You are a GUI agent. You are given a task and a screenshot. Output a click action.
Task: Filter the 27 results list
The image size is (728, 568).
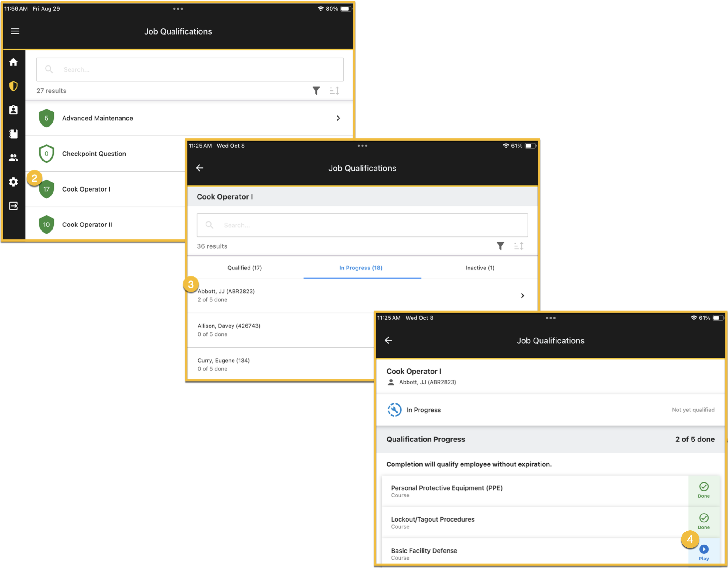coord(316,90)
